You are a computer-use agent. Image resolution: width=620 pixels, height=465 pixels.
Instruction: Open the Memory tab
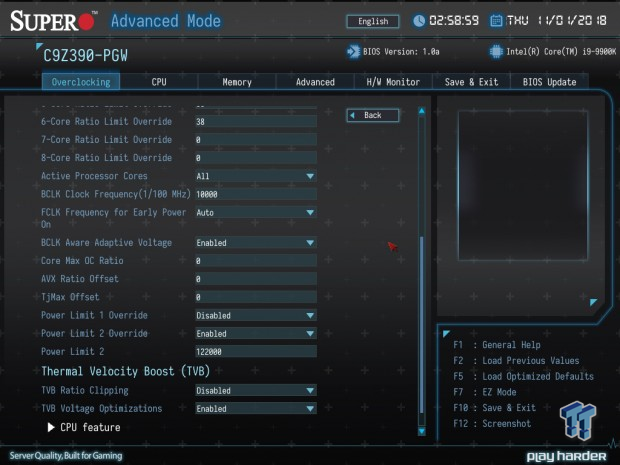point(237,82)
